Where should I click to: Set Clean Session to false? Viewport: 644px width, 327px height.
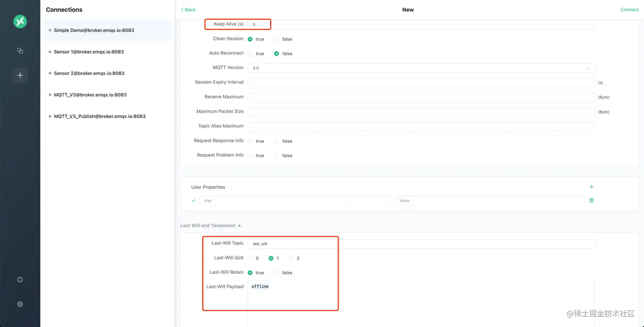(x=276, y=39)
